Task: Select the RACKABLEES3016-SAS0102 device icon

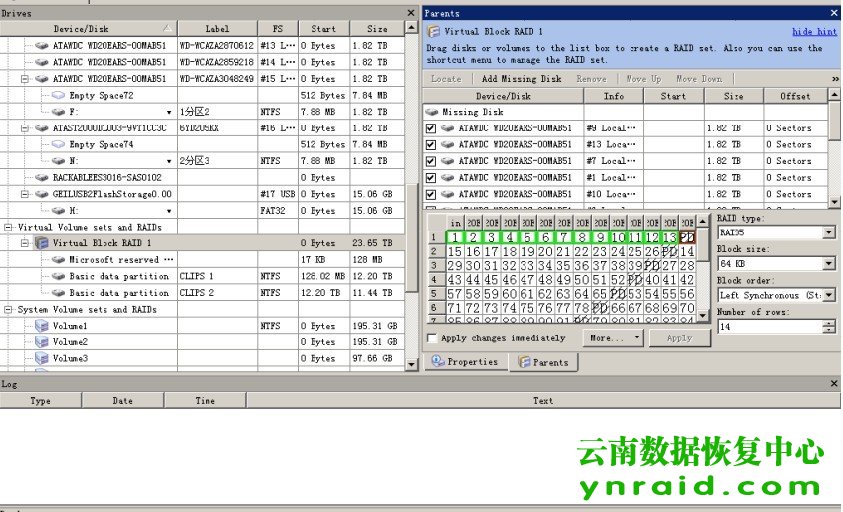Action: (42, 177)
